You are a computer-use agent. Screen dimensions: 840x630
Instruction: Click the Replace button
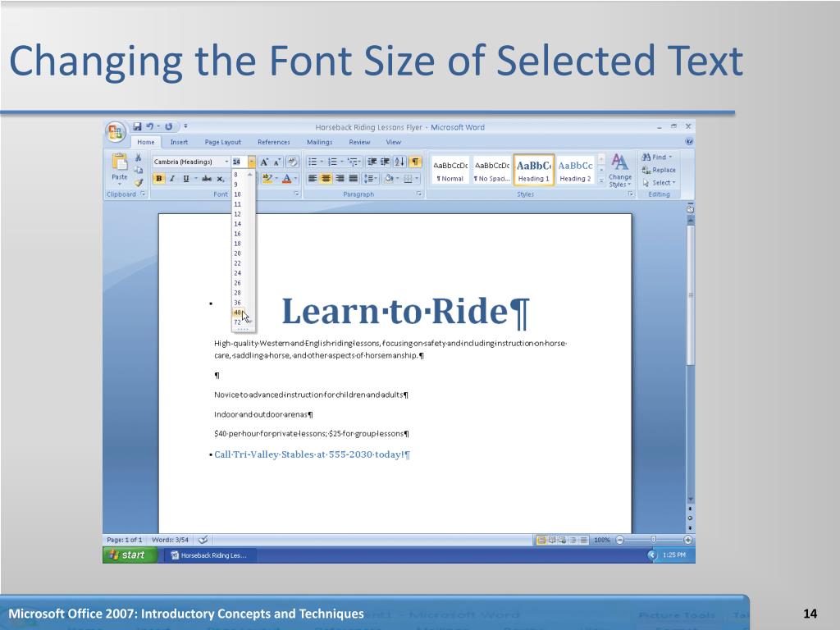(x=659, y=170)
